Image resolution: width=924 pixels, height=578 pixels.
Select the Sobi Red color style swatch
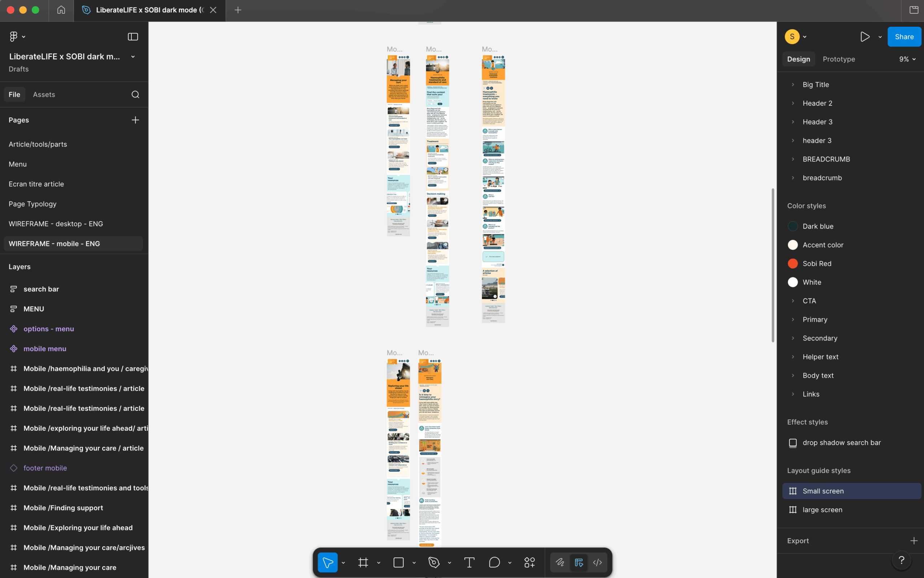click(x=793, y=264)
